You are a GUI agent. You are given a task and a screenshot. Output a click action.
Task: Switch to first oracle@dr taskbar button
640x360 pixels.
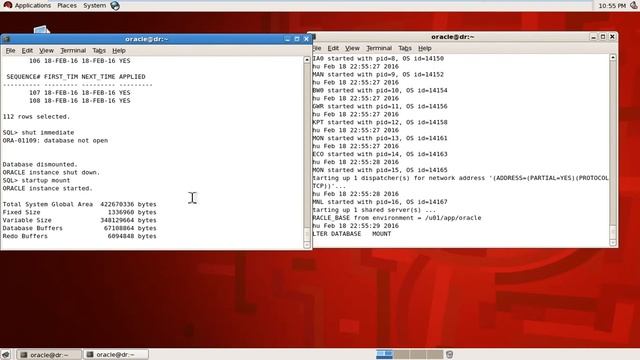[x=49, y=355]
